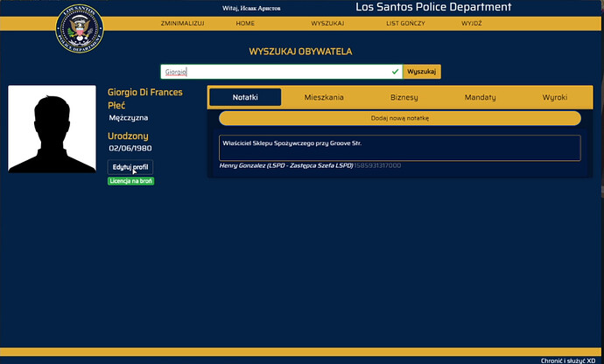Viewport: 604px width, 364px height.
Task: Click the green Licencja na broń badge
Action: click(x=131, y=181)
